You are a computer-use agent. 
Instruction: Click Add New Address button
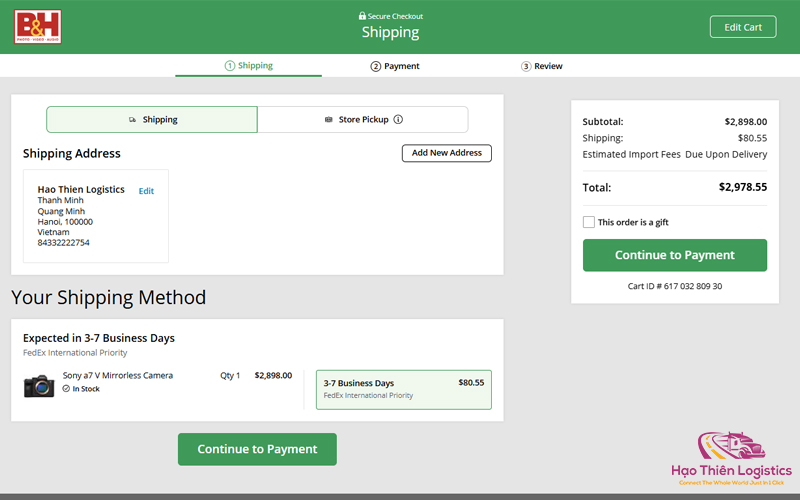coord(446,153)
